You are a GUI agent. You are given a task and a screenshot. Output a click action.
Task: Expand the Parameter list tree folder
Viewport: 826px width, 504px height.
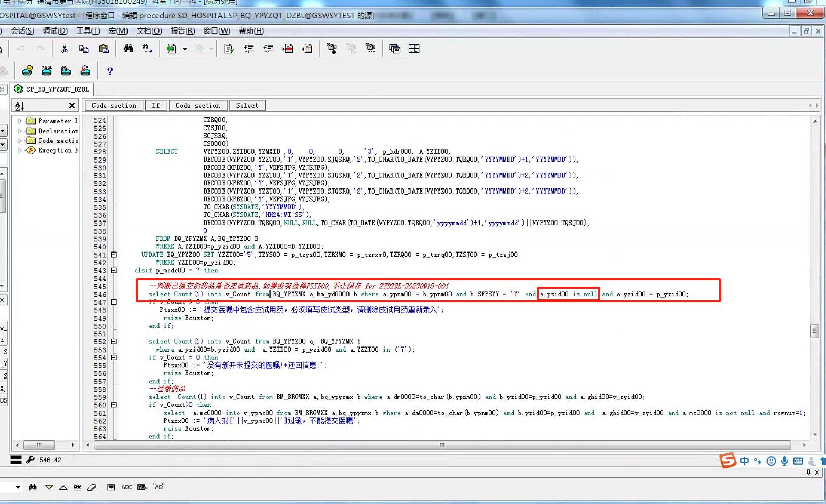coord(20,121)
